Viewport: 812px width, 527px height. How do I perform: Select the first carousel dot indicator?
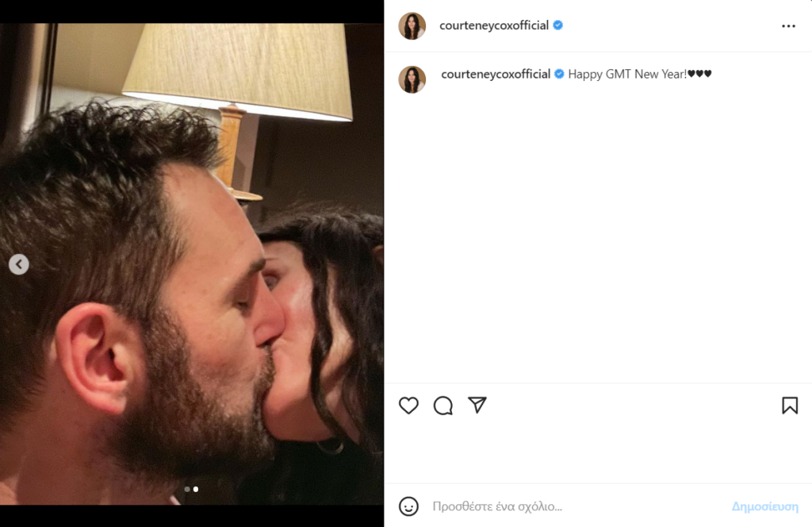(x=187, y=489)
